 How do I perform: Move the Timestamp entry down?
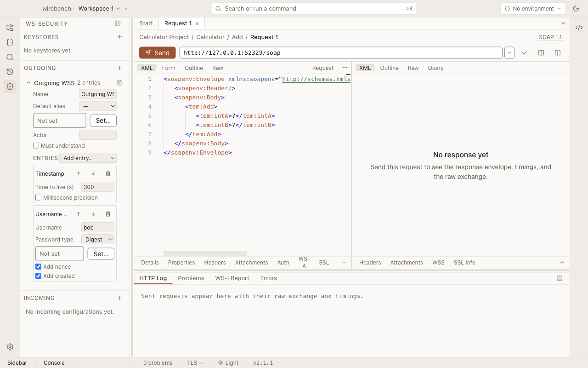click(x=93, y=173)
